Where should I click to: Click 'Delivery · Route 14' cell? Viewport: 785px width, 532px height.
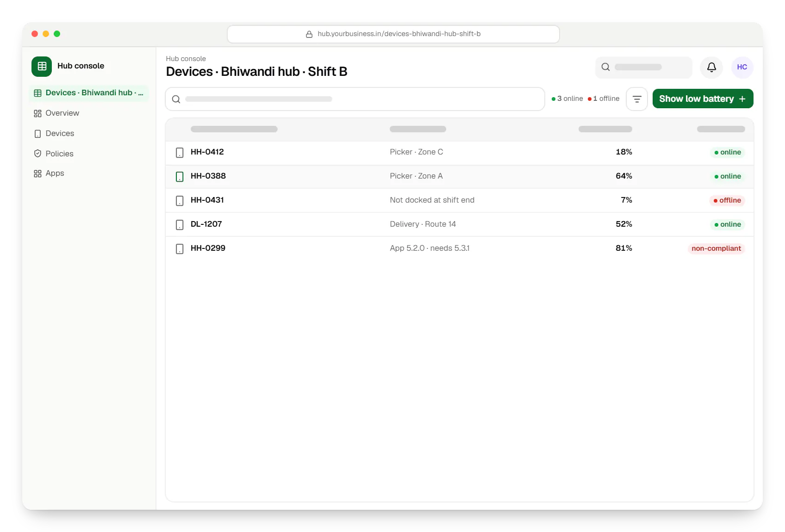(x=423, y=224)
